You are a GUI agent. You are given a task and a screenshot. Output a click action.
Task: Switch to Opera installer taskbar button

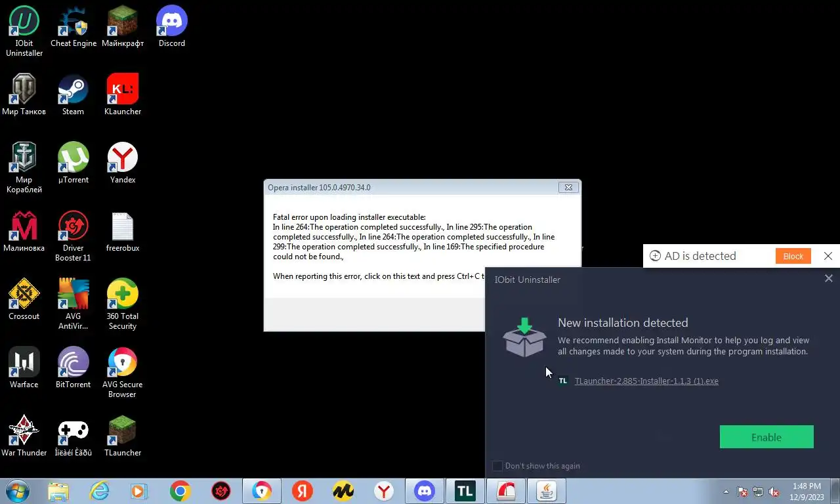click(x=506, y=491)
